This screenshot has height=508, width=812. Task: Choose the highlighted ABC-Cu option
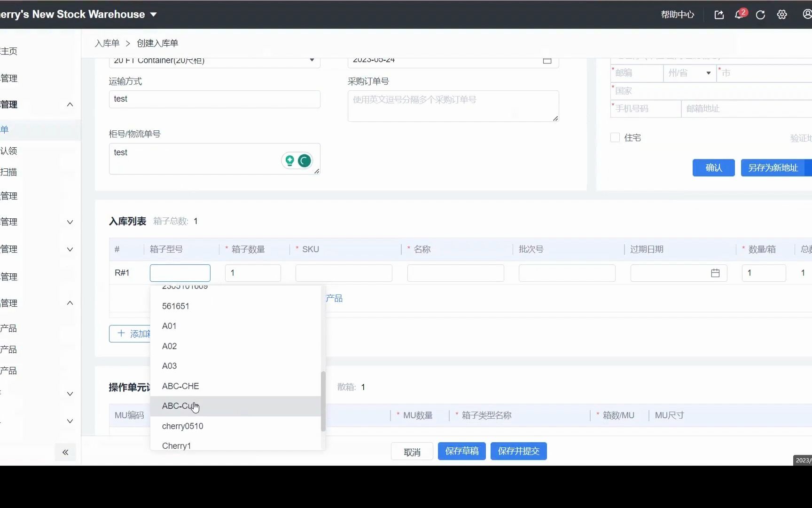tap(235, 406)
